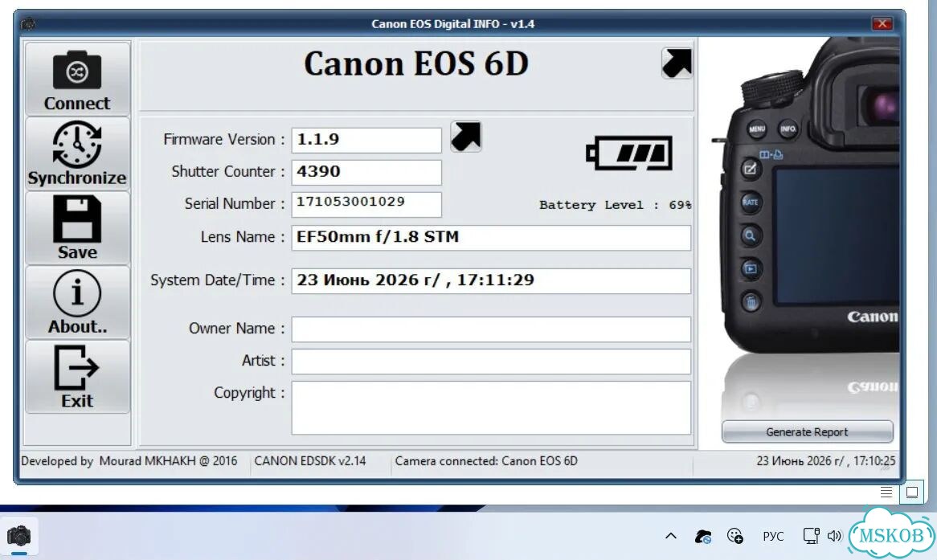
Task: Exit the application via the Exit button
Action: [x=78, y=377]
